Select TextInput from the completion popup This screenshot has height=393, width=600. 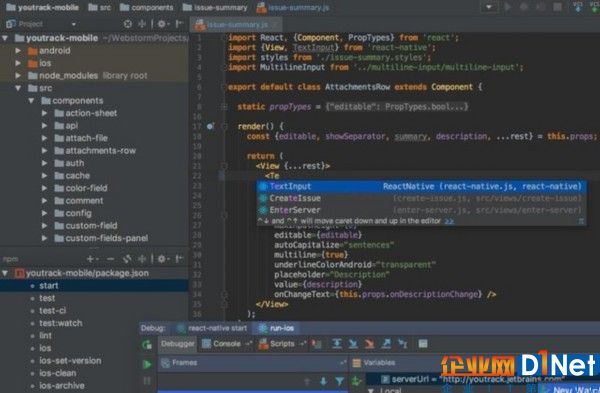421,186
